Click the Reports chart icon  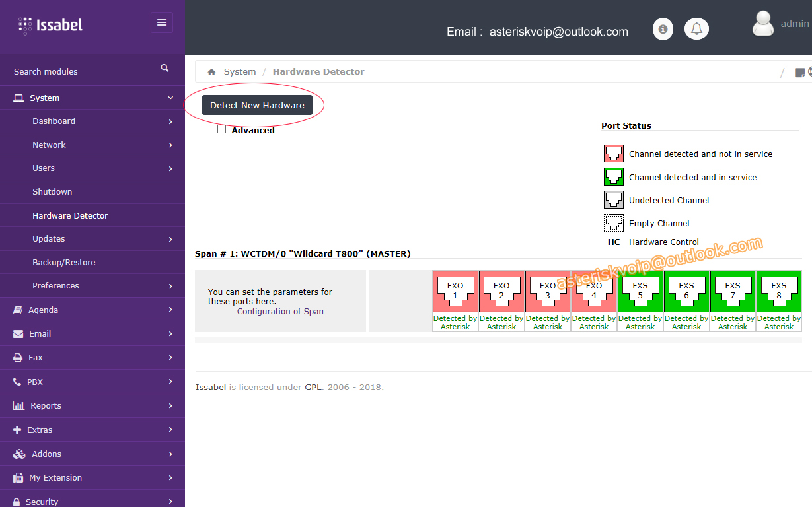(x=18, y=405)
